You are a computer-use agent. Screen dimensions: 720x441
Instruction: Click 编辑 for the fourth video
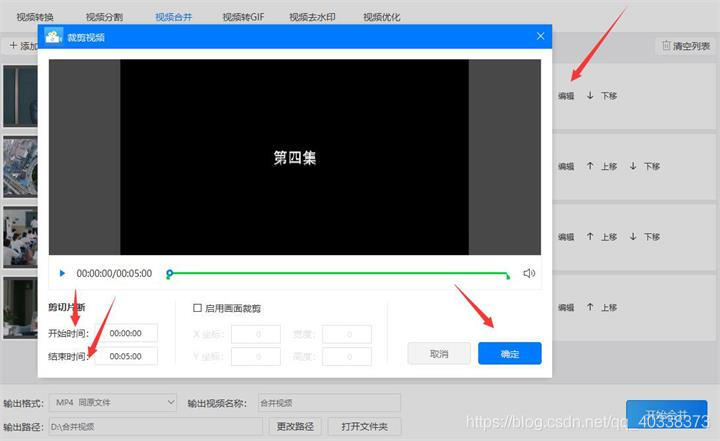(x=566, y=307)
